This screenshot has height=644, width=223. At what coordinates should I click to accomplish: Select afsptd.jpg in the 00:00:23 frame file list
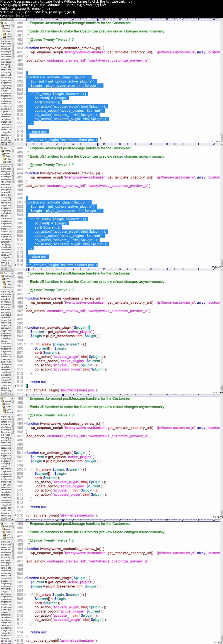coord(5,41)
